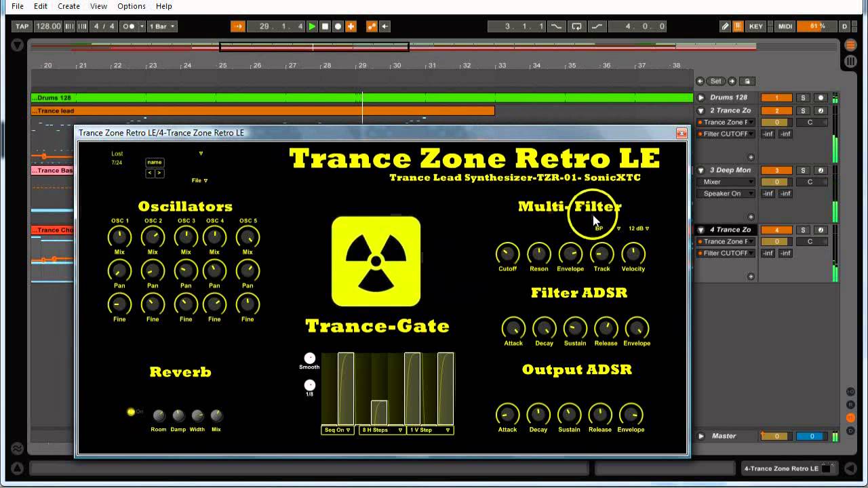868x488 pixels.
Task: Toggle the Loop switch in transport
Action: 576,26
